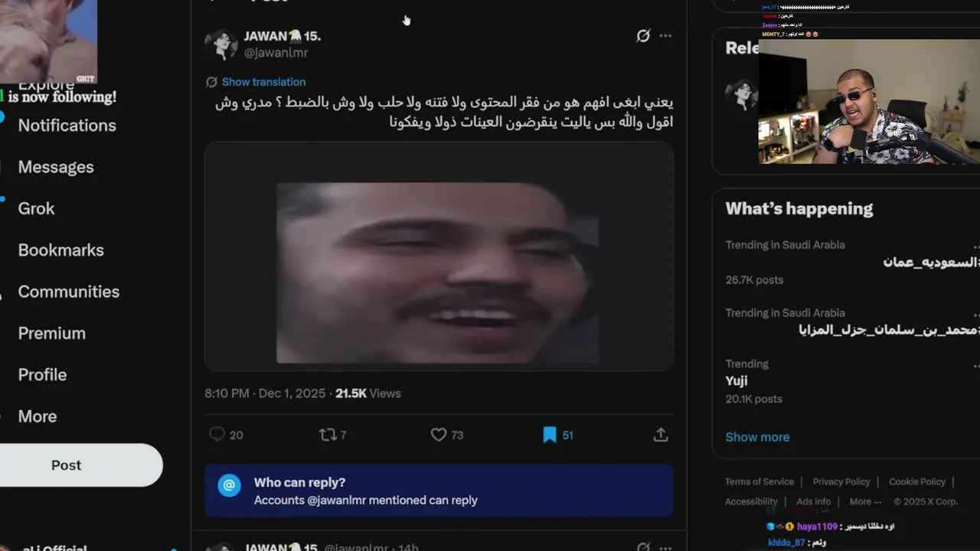Click the translation icon next to Show translation

pos(212,82)
